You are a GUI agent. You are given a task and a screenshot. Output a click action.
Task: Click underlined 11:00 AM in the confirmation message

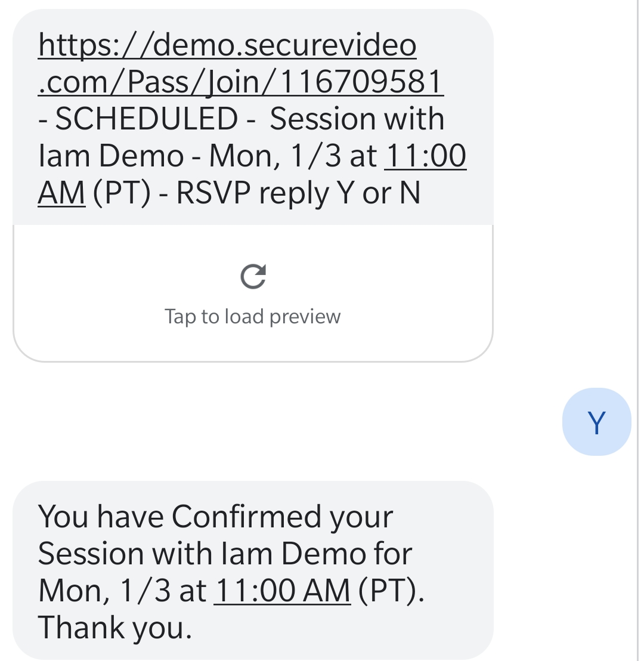[x=281, y=590]
